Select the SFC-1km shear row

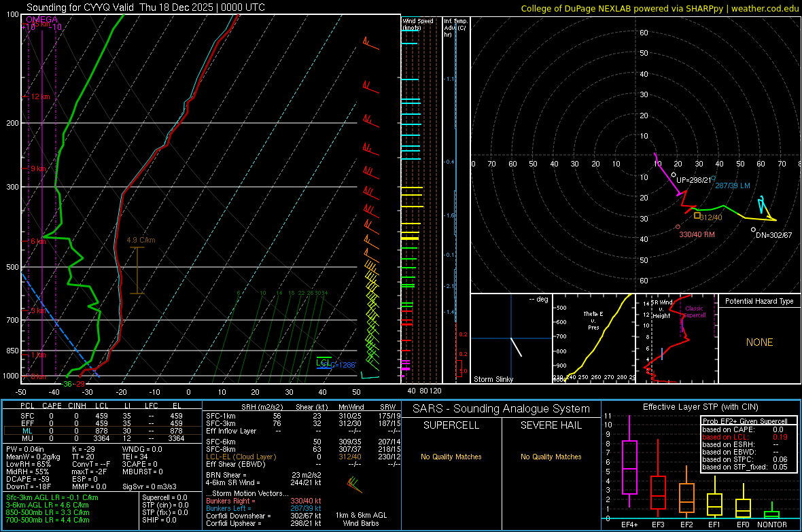303,416
